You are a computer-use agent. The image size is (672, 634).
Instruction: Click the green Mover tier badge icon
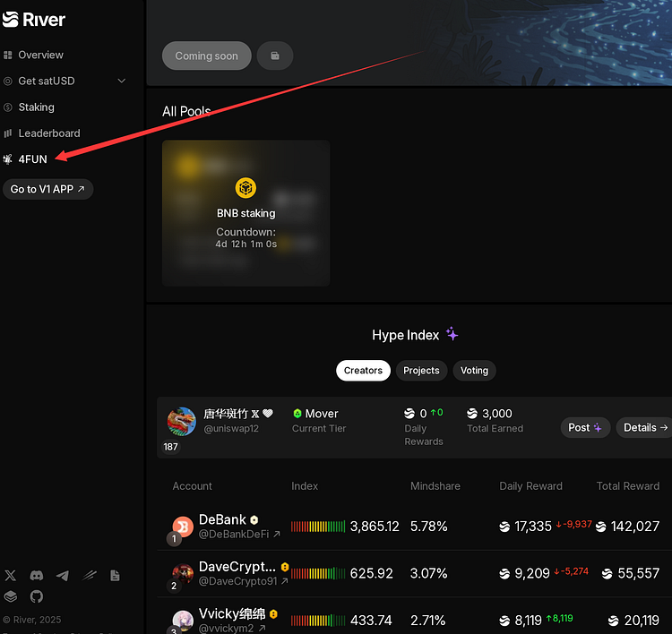(x=297, y=414)
